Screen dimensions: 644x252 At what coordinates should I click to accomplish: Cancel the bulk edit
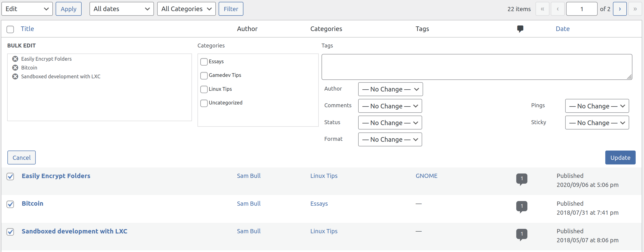21,157
